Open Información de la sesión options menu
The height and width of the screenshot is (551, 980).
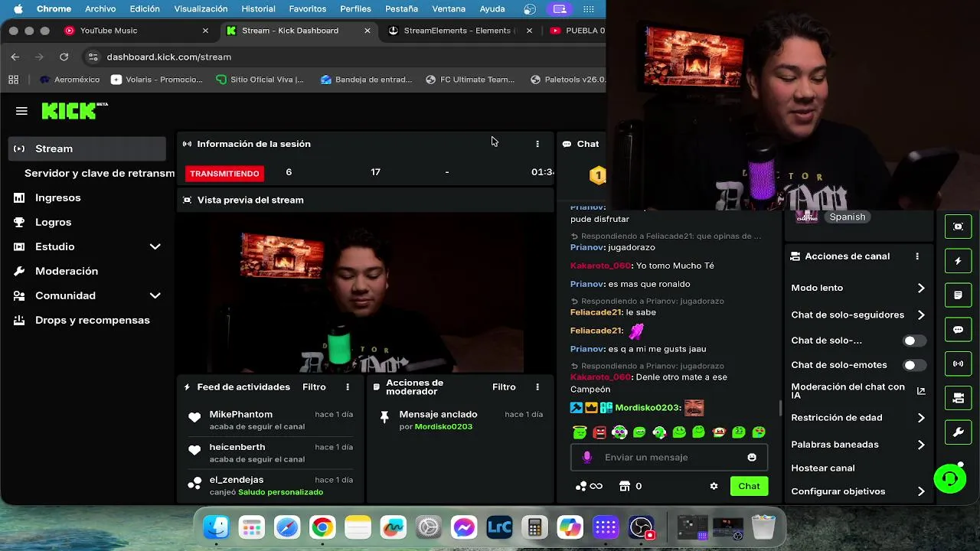[537, 144]
